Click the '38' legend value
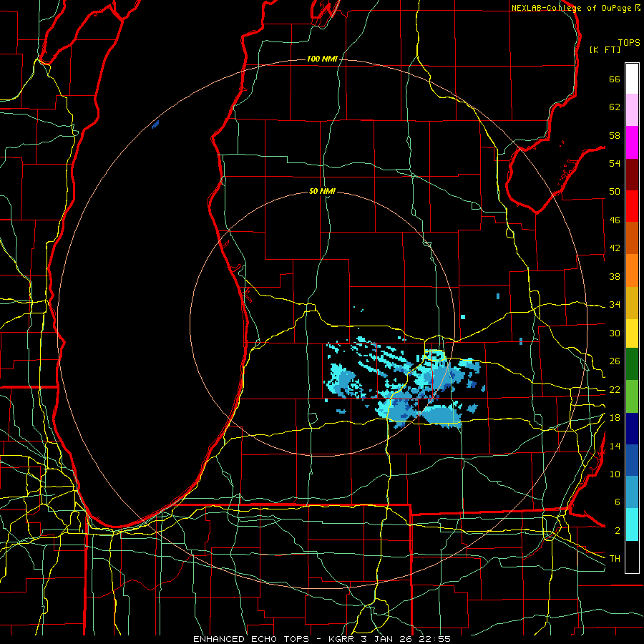644x644 pixels. click(x=615, y=277)
